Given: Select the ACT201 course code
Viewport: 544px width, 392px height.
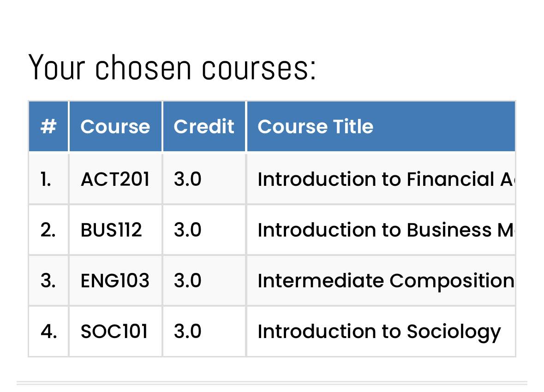Looking at the screenshot, I should point(115,179).
